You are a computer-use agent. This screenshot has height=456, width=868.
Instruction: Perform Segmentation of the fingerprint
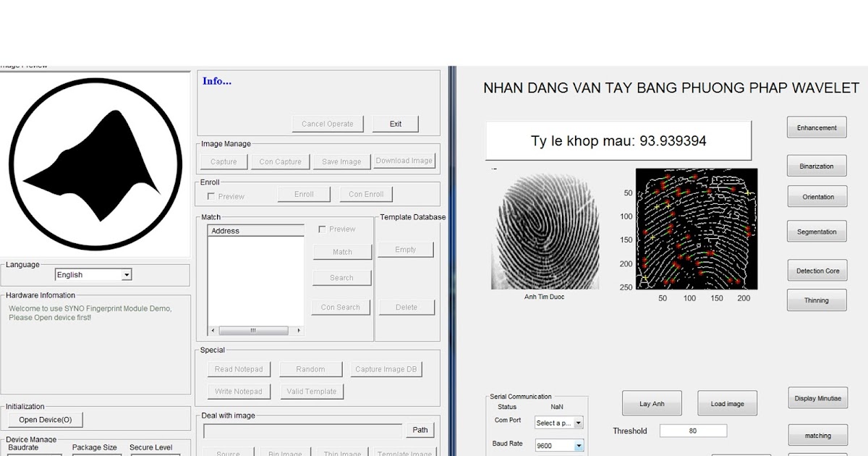816,231
